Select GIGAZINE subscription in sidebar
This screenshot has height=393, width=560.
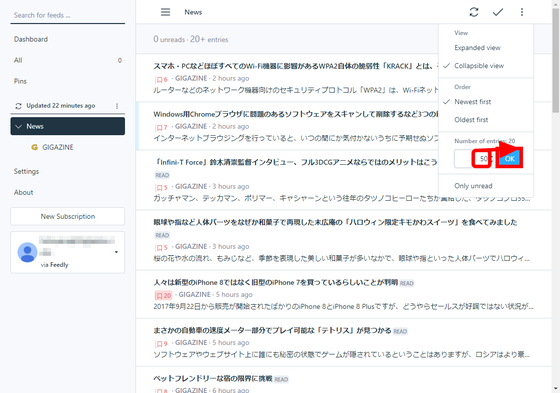pyautogui.click(x=58, y=147)
